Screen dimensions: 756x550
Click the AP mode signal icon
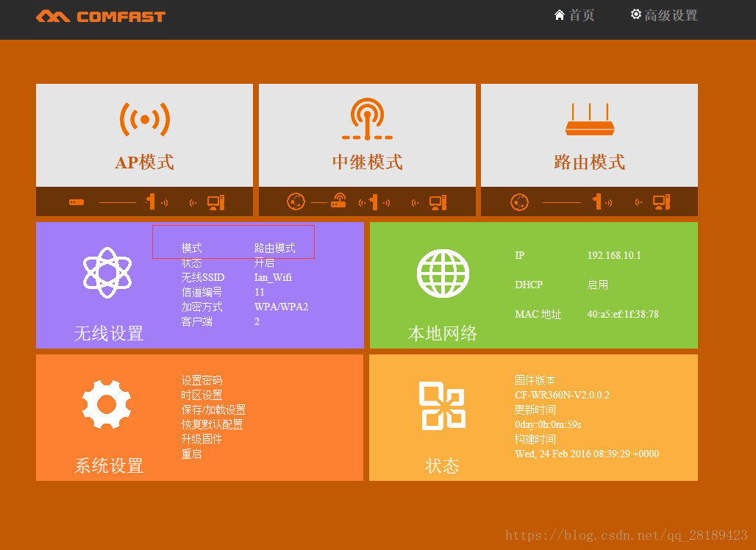pos(144,119)
